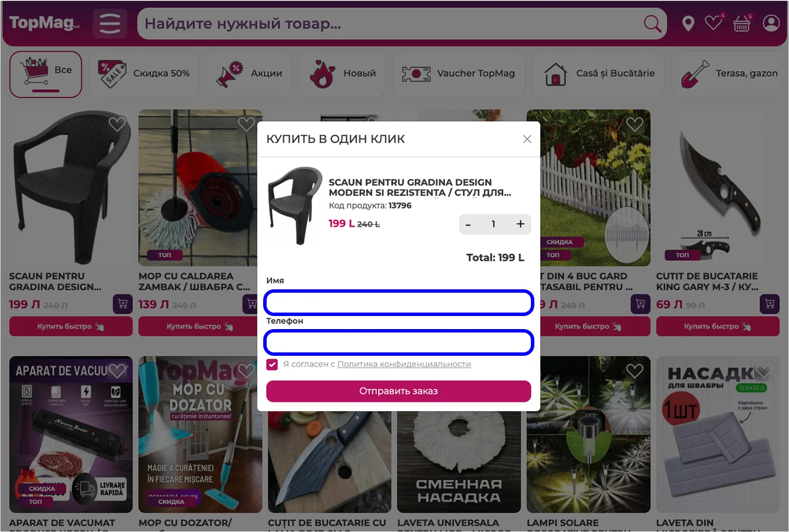Add the 199 Л chair to cart
Image resolution: width=789 pixels, height=532 pixels.
pos(123,304)
